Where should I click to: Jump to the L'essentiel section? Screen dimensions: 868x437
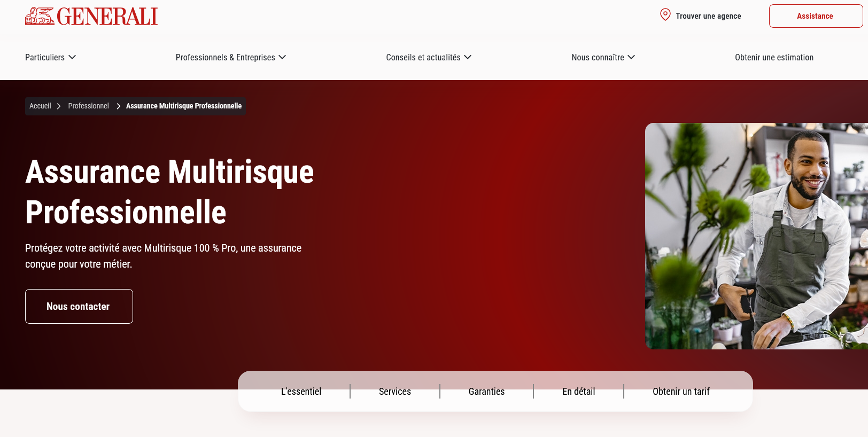coord(301,392)
